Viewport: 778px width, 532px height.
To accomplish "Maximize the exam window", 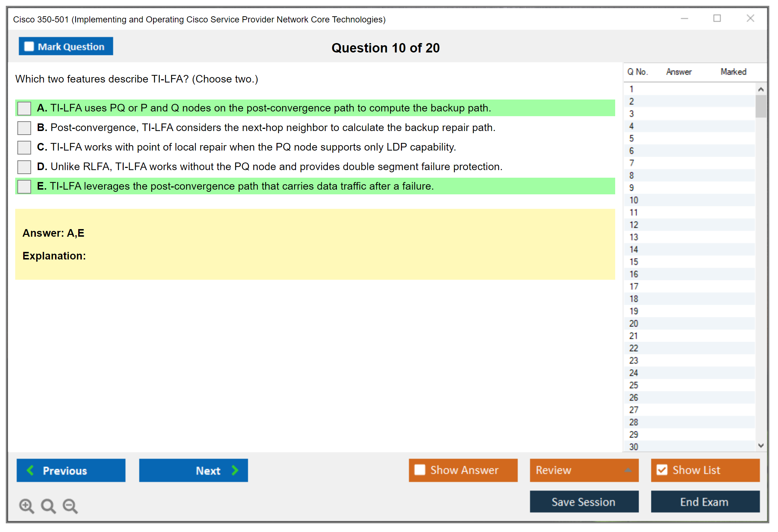I will click(x=717, y=18).
